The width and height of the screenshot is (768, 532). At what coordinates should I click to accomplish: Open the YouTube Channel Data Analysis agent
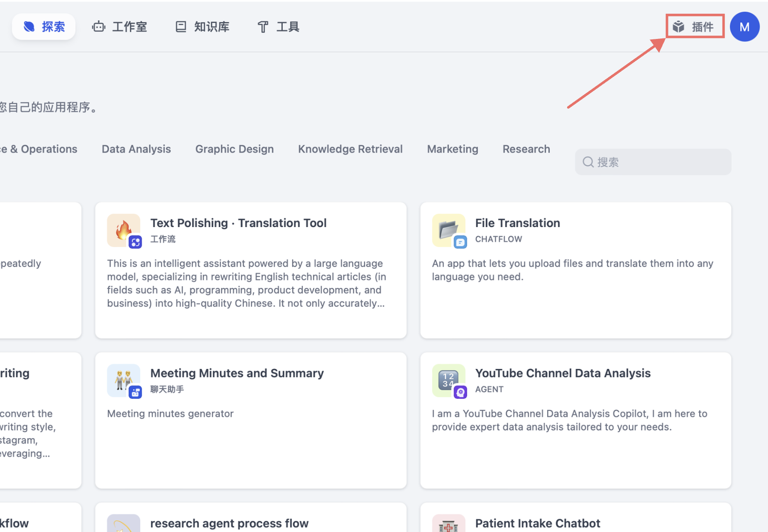pyautogui.click(x=575, y=420)
